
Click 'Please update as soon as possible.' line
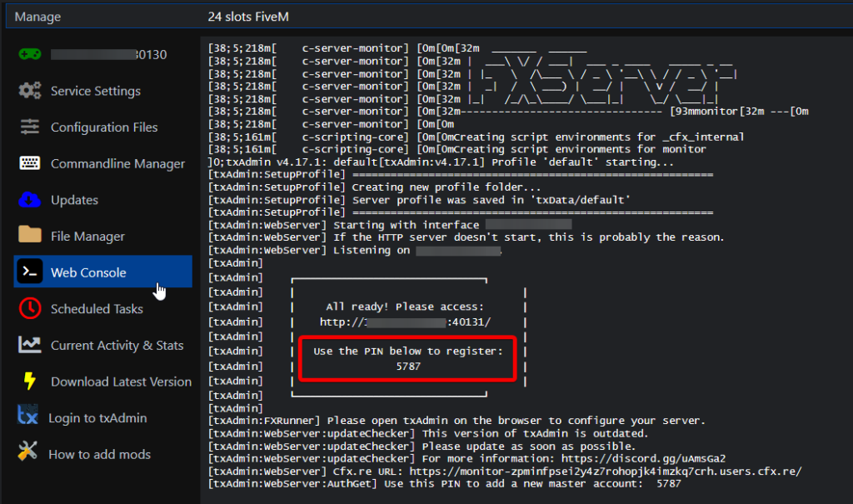[529, 447]
